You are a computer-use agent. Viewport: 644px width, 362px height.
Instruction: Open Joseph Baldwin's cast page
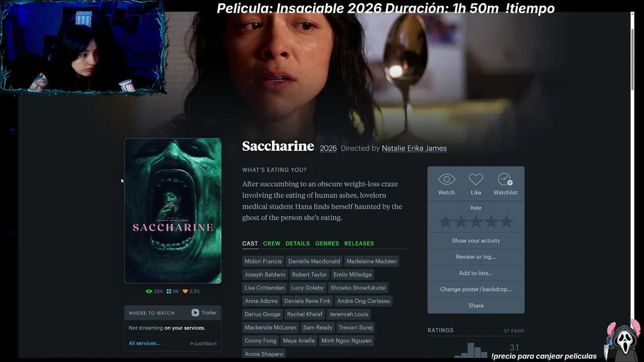coord(265,275)
